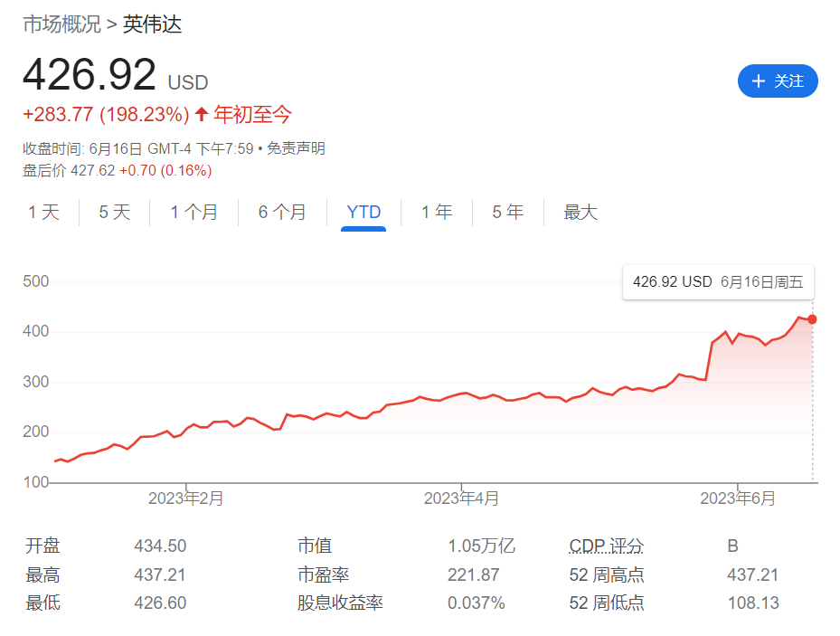Click the 关注 follow button
Image resolution: width=840 pixels, height=636 pixels.
point(778,81)
